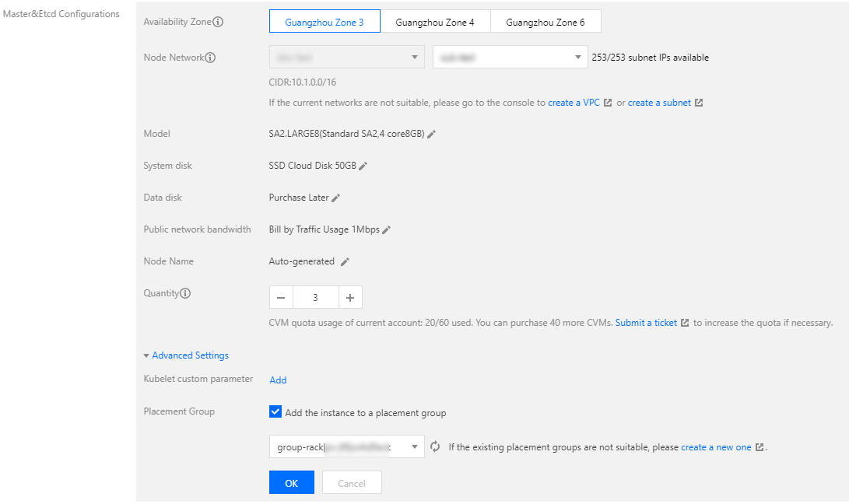This screenshot has width=849, height=504.
Task: Click the pencil icon beside System disk
Action: click(x=363, y=166)
